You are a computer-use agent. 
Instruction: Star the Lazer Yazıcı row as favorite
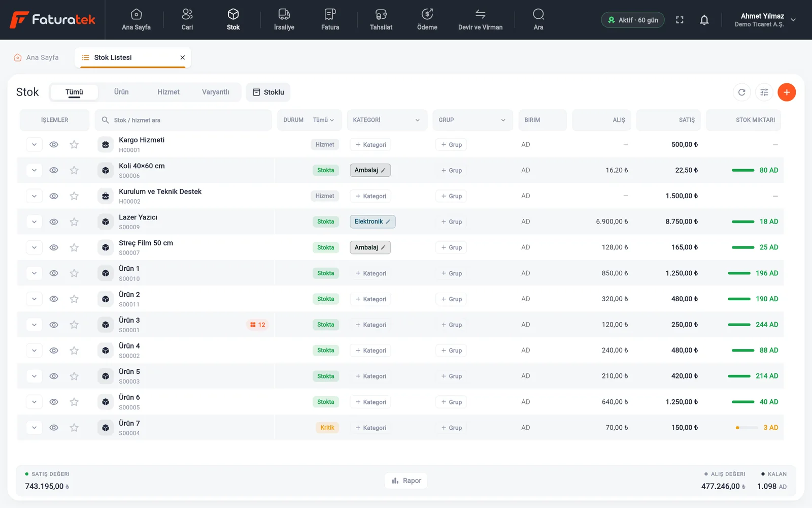click(74, 221)
